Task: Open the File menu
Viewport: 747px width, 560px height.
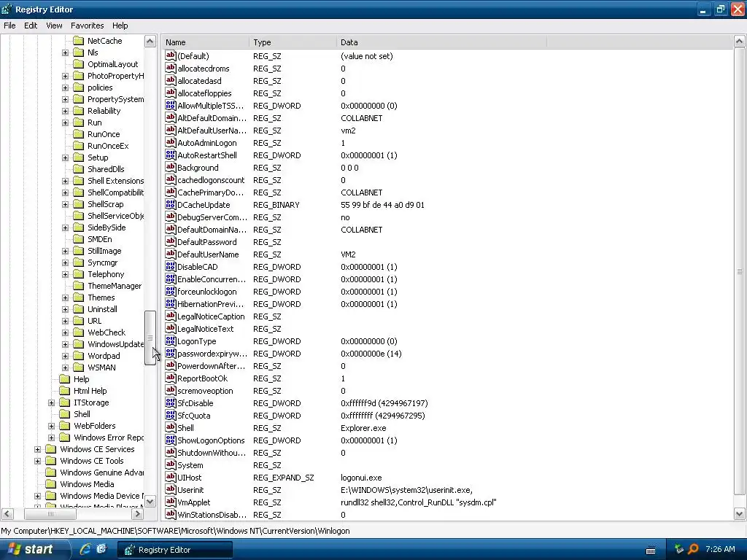Action: [x=9, y=26]
